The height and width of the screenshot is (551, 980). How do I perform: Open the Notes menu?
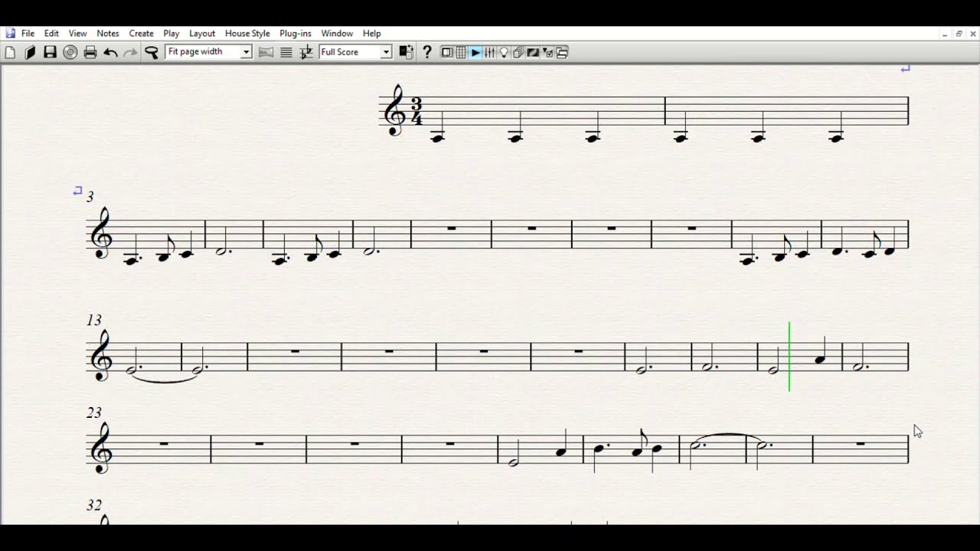click(108, 34)
